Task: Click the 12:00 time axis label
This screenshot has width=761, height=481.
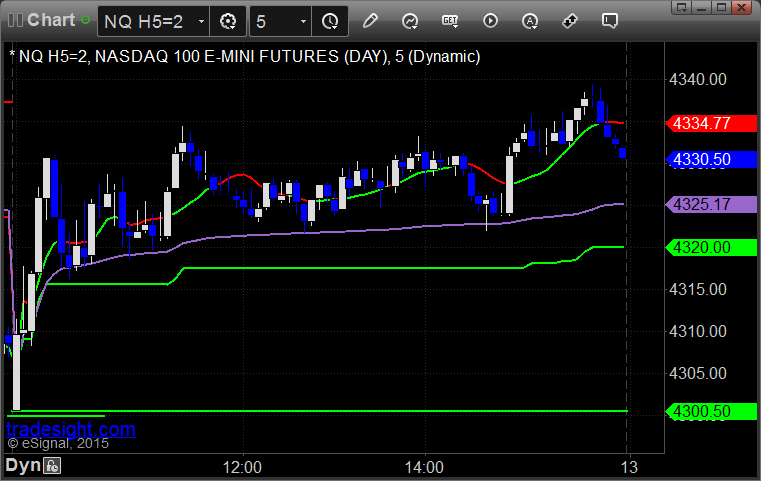Action: click(242, 467)
